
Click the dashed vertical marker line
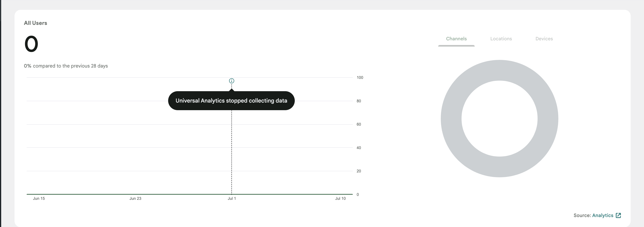coord(231,150)
